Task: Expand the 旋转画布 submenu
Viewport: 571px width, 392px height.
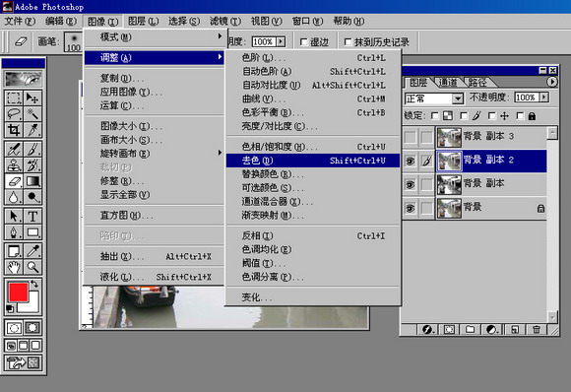Action: 155,154
